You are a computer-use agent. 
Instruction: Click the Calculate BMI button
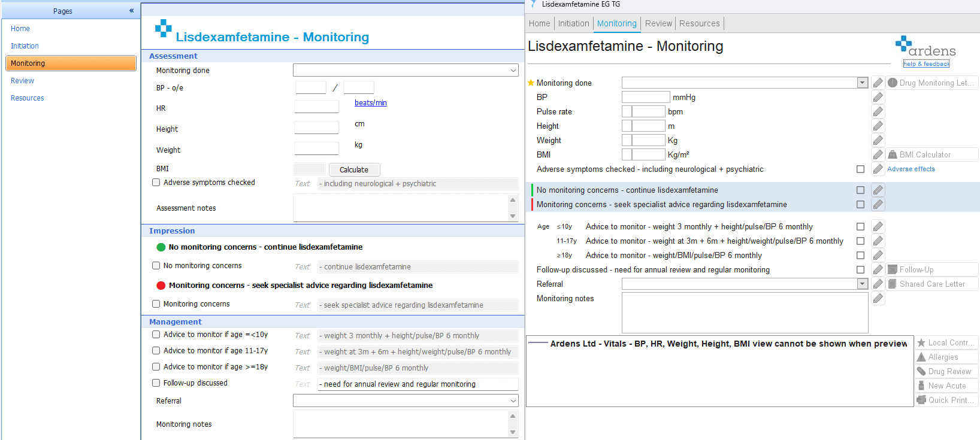354,169
